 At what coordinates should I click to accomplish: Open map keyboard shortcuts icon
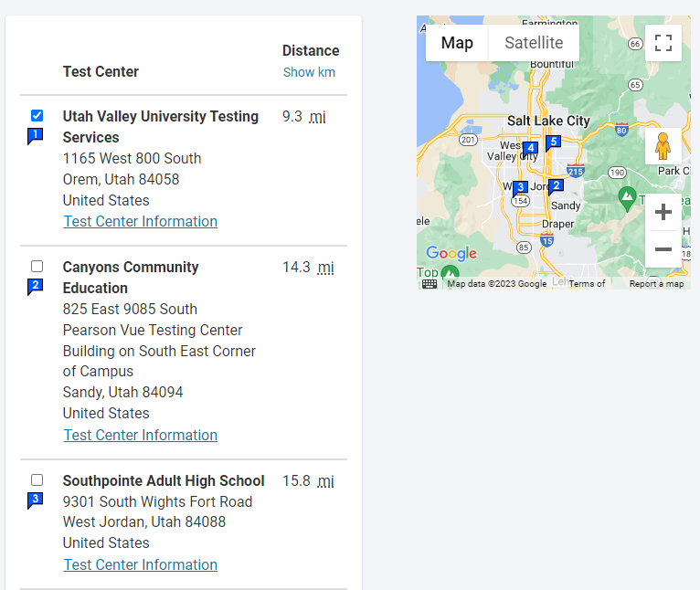point(430,283)
